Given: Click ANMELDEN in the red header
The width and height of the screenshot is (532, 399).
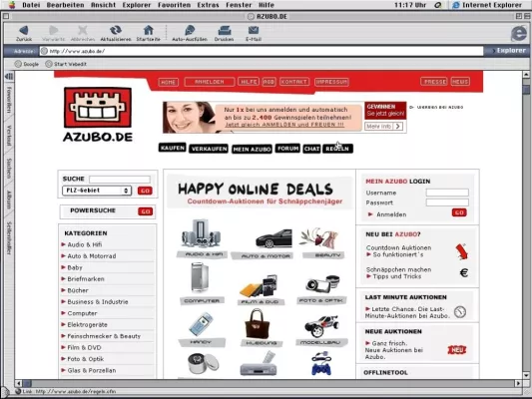Looking at the screenshot, I should click(x=210, y=82).
